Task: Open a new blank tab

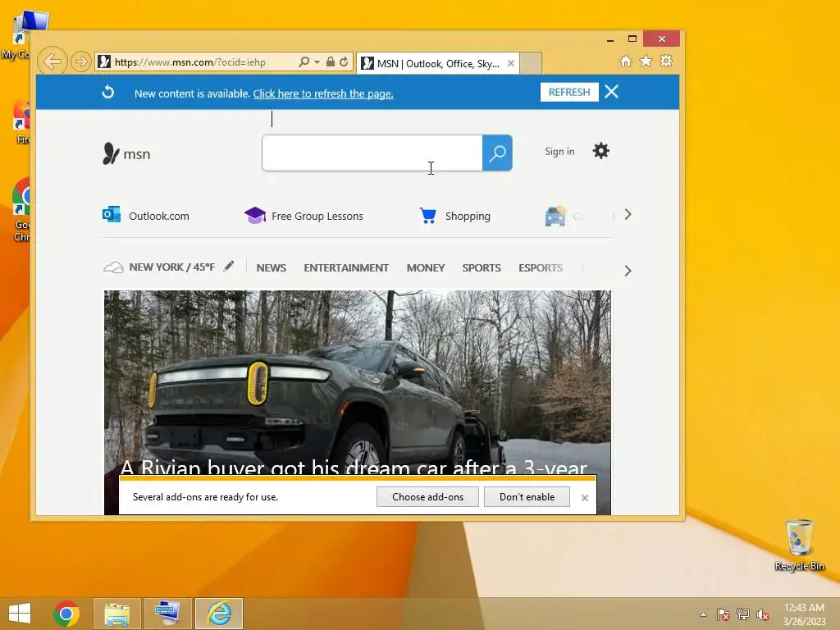Action: click(x=531, y=64)
